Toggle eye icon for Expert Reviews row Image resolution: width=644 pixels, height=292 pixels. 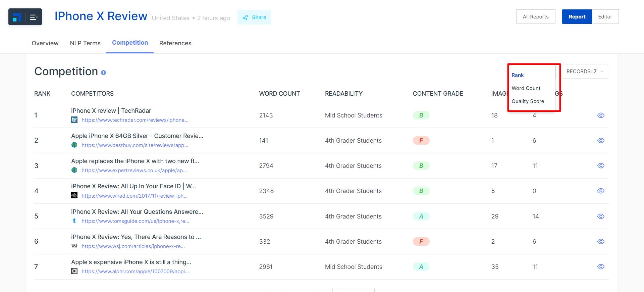pyautogui.click(x=601, y=165)
